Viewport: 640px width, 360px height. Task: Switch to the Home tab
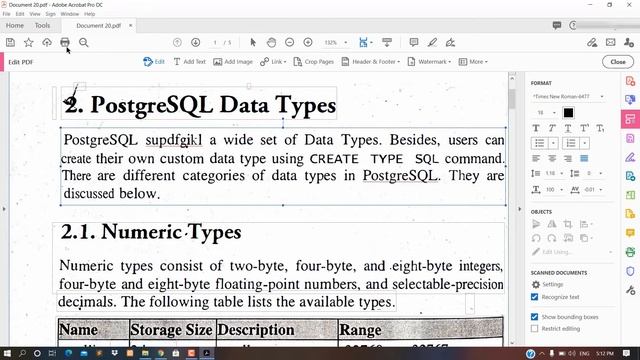pyautogui.click(x=15, y=25)
